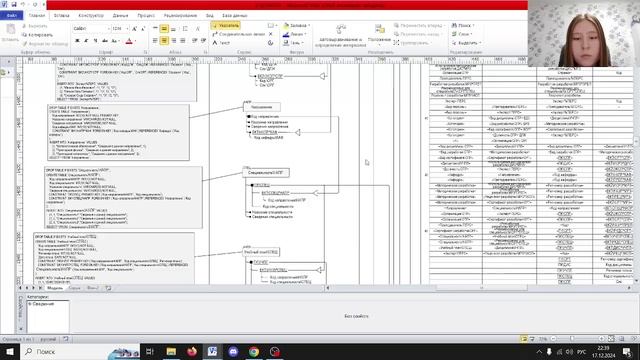Open the База данных ribbon tab
Screen dimensions: 640x360
point(235,16)
